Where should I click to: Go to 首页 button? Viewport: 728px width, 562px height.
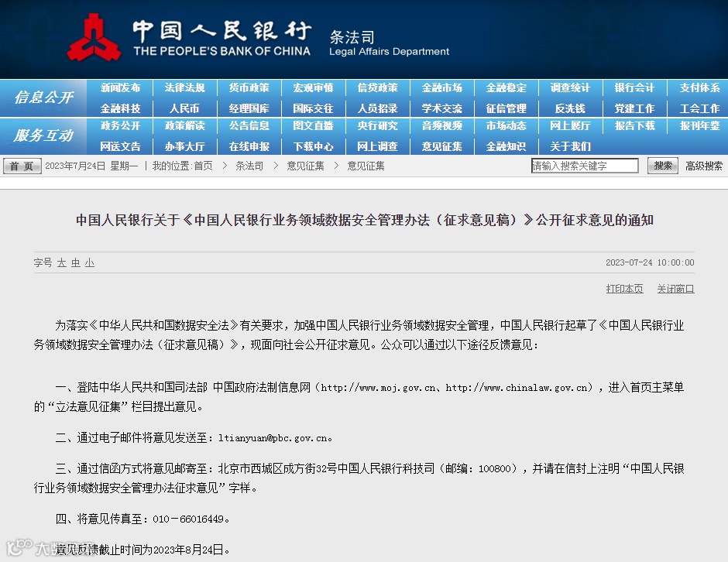22,166
